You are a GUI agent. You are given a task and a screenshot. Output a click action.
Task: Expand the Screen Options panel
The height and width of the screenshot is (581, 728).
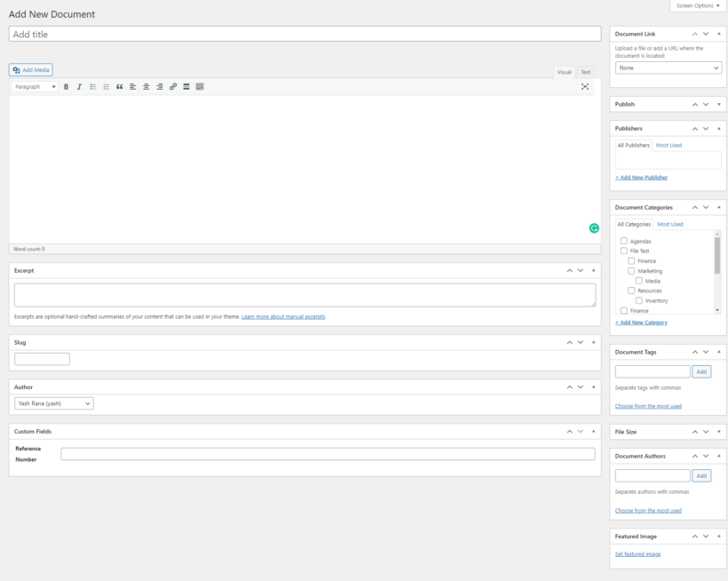[x=698, y=5]
